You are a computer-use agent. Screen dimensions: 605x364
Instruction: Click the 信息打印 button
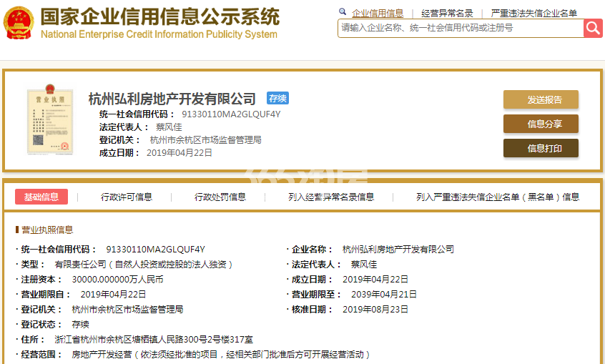(541, 148)
